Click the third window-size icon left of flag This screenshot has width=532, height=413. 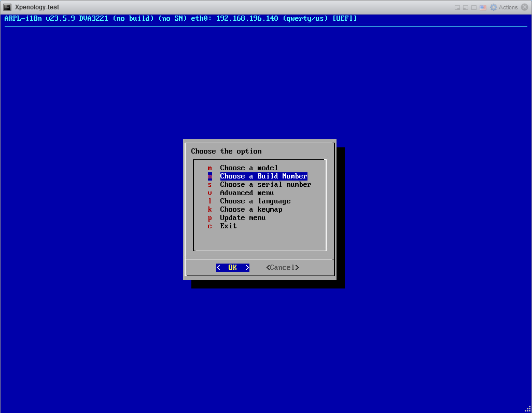[x=474, y=7]
